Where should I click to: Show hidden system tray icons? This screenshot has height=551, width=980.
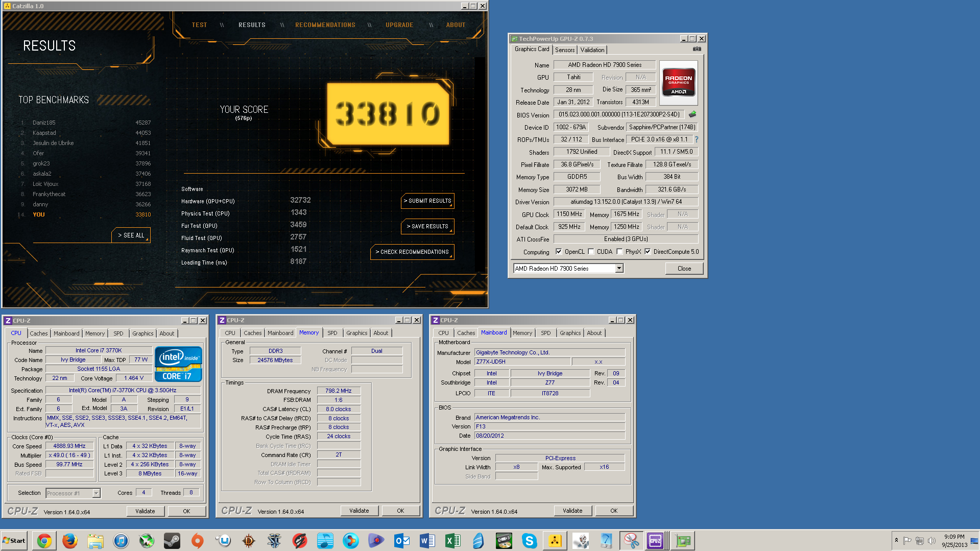pos(896,540)
